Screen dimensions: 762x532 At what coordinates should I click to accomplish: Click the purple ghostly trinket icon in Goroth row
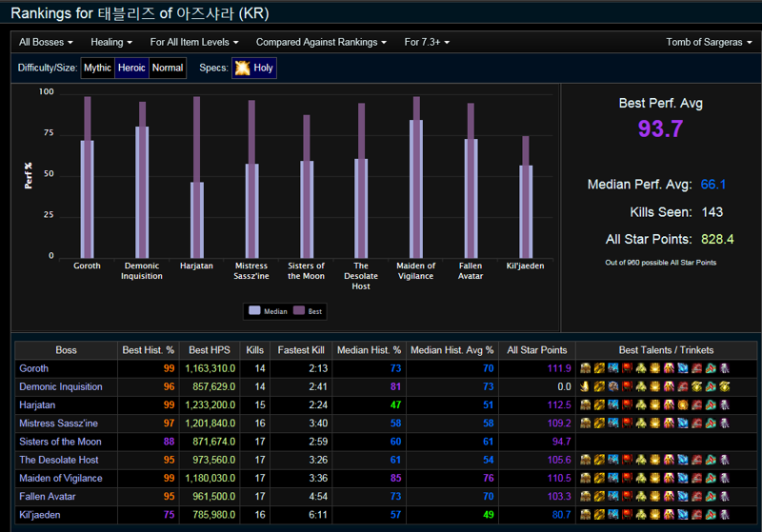725,368
